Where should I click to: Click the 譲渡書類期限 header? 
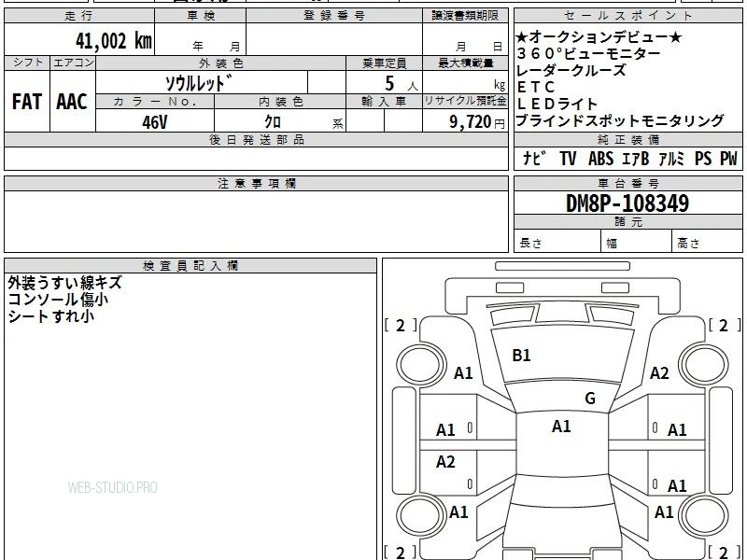click(465, 16)
